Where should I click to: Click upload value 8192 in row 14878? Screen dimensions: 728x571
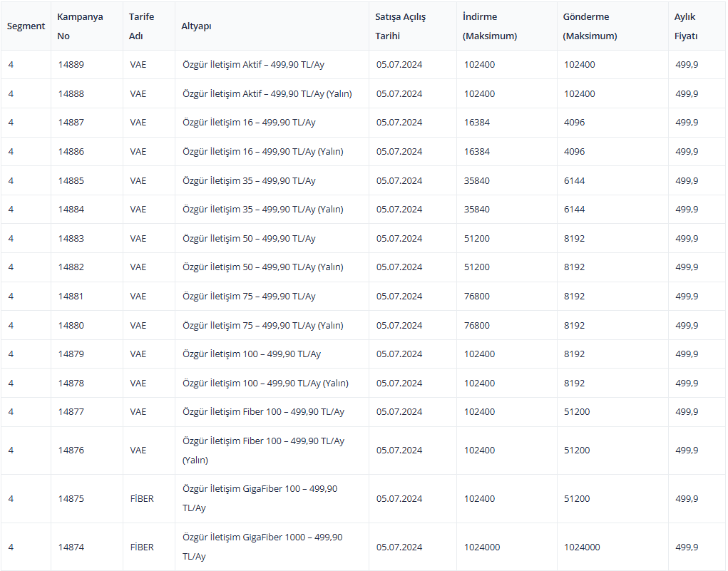[x=574, y=383]
